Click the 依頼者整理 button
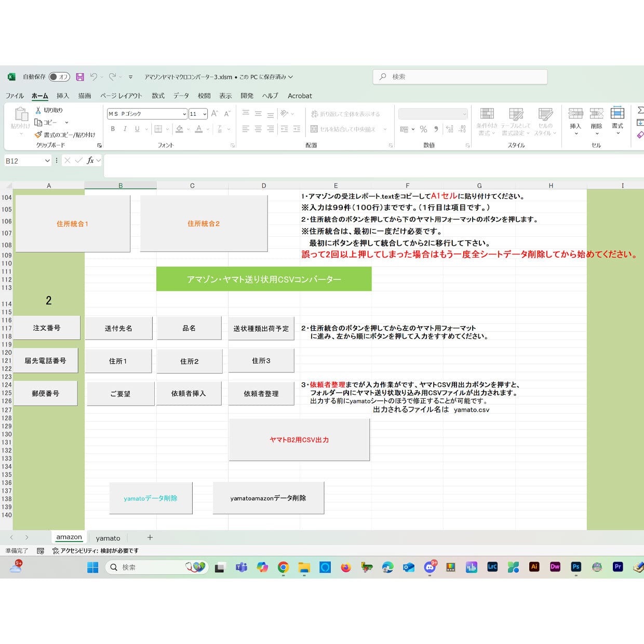 [261, 394]
